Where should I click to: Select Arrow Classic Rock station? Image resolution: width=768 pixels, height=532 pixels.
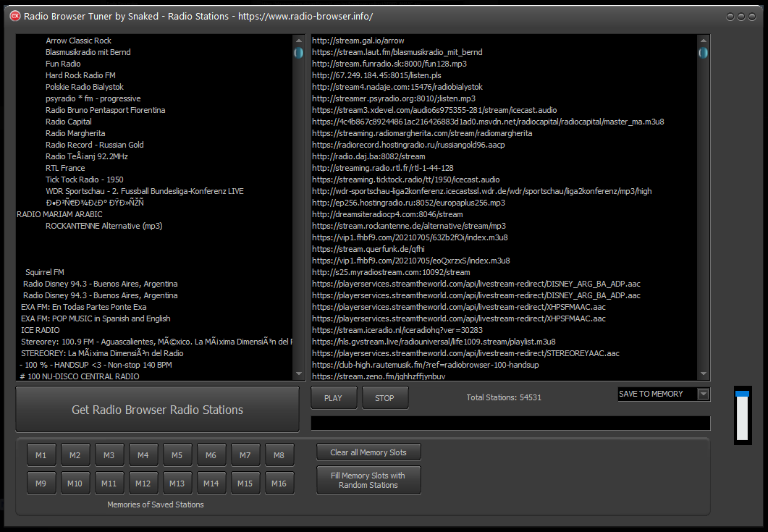coord(78,41)
